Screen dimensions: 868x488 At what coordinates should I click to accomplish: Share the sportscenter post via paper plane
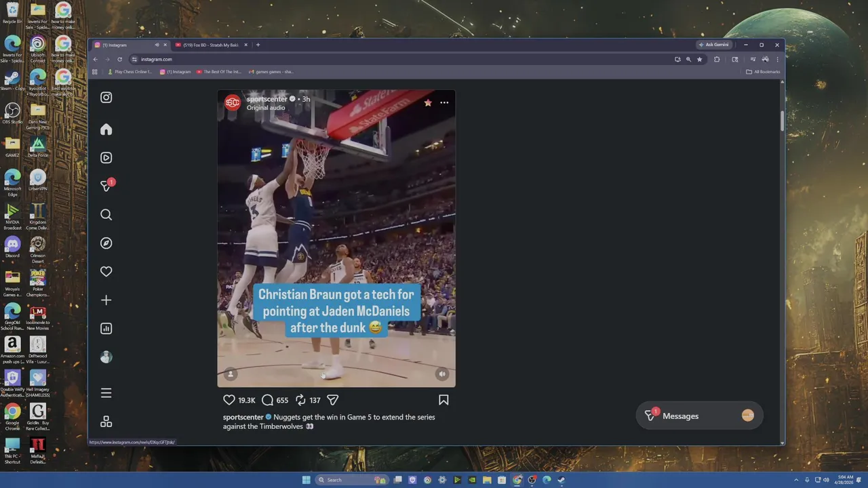tap(332, 400)
